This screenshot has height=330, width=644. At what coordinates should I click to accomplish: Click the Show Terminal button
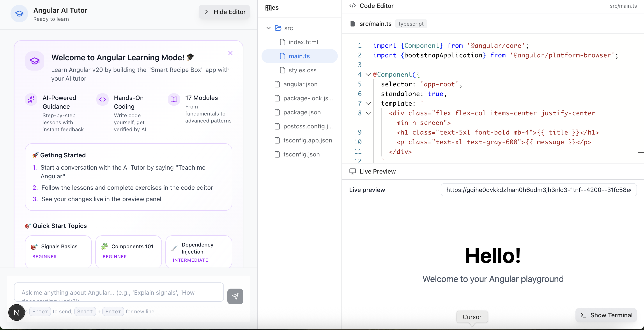pos(606,315)
